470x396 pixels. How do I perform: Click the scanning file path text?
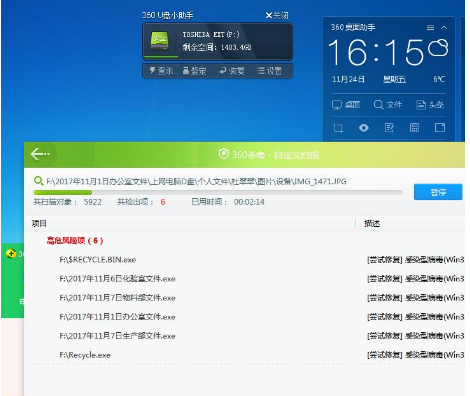pos(196,181)
